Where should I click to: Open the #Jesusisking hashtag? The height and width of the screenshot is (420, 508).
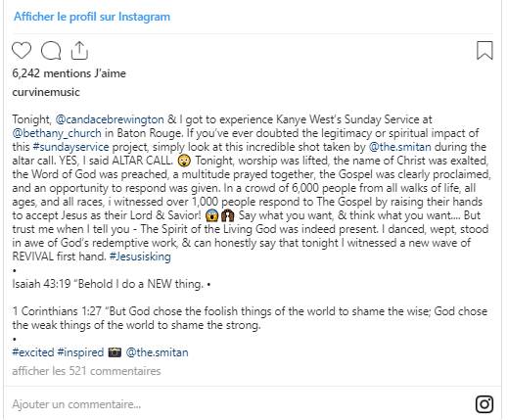pos(140,257)
